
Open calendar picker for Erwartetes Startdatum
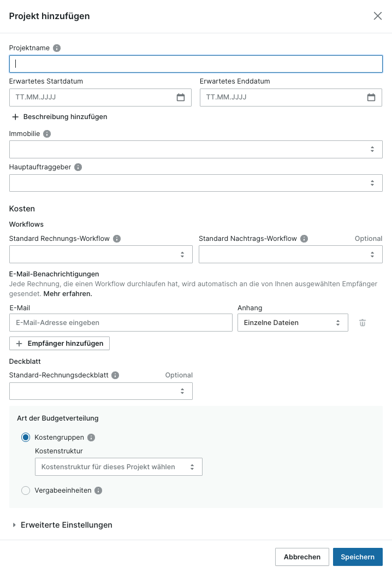tap(181, 98)
